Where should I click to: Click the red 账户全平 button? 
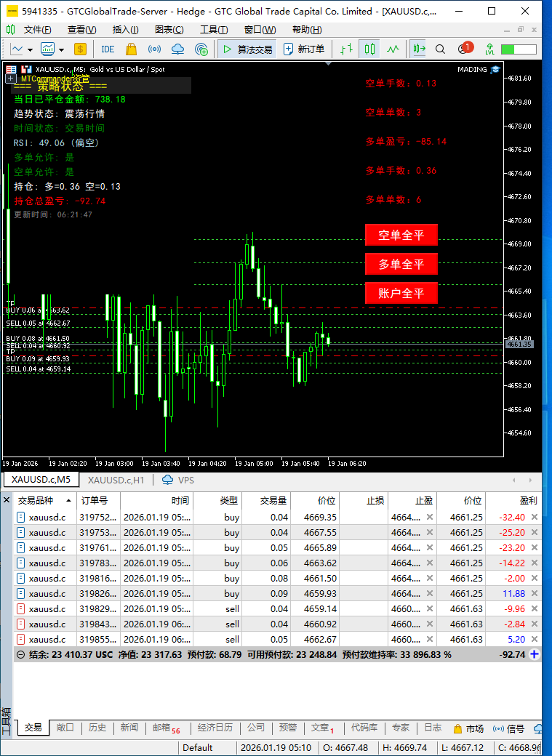[x=401, y=293]
